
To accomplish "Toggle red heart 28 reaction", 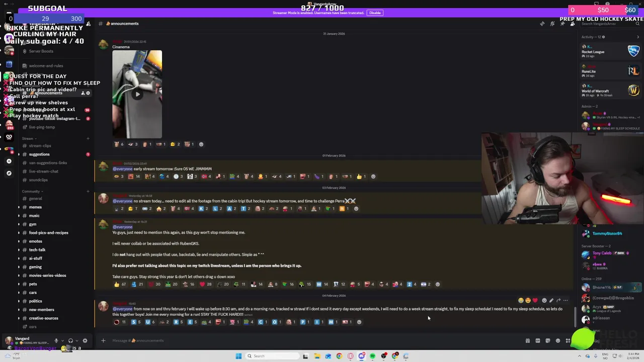I will click(205, 285).
